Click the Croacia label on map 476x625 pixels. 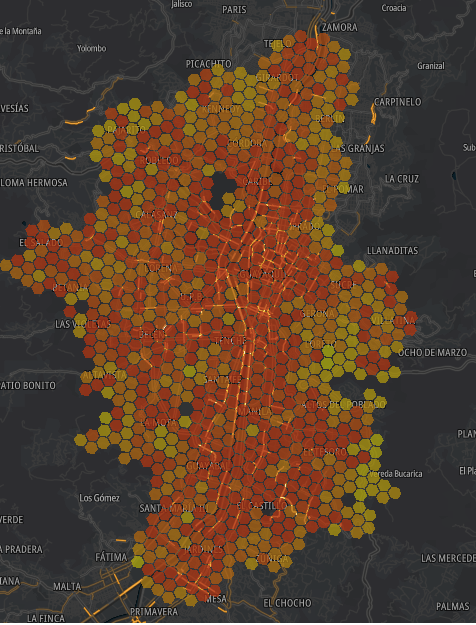(394, 8)
